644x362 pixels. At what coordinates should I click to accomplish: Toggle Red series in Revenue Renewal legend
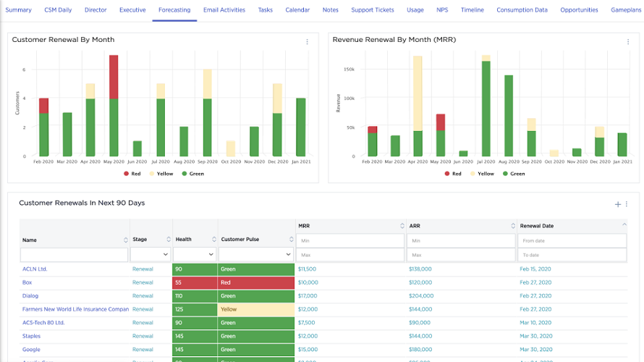(453, 174)
